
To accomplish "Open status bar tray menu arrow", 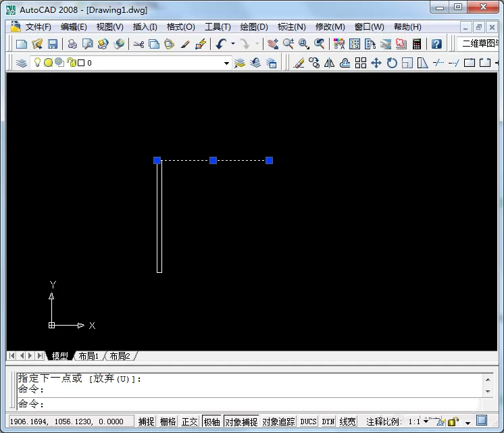I will click(468, 423).
